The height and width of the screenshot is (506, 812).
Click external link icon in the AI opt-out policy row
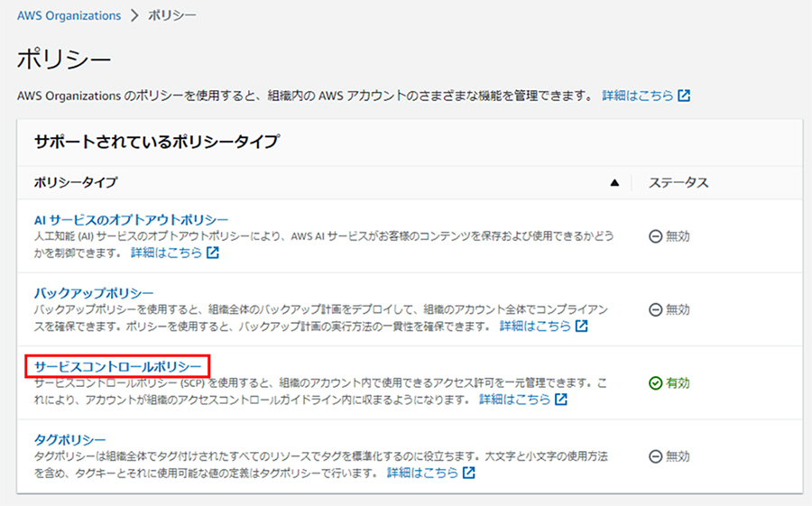click(x=213, y=253)
